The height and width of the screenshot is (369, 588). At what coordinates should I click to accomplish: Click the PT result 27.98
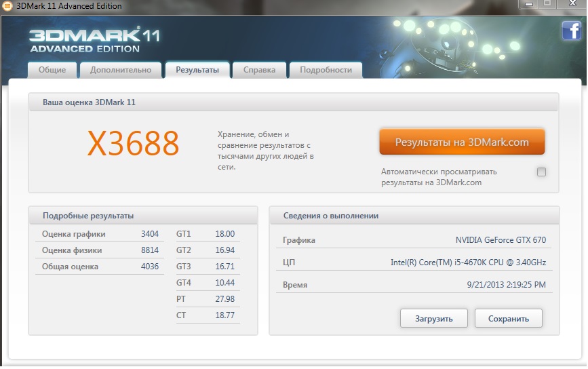click(x=225, y=299)
